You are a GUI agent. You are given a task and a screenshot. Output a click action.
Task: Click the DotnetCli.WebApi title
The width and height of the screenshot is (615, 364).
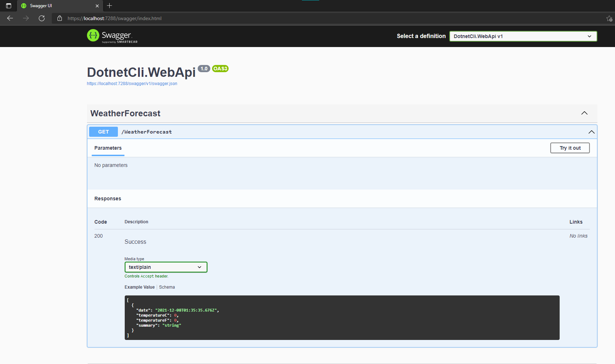tap(141, 72)
